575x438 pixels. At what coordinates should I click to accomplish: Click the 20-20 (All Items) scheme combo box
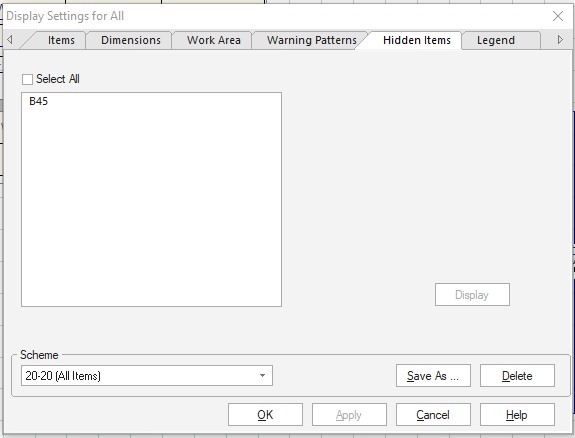point(147,376)
